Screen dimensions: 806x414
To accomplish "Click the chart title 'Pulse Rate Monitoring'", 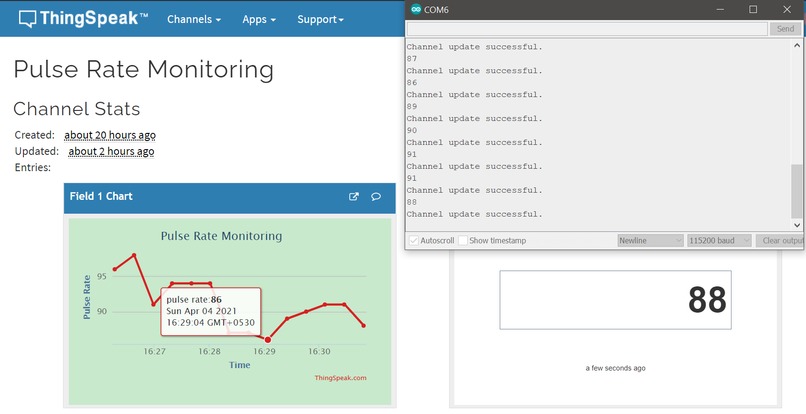I will (x=222, y=236).
